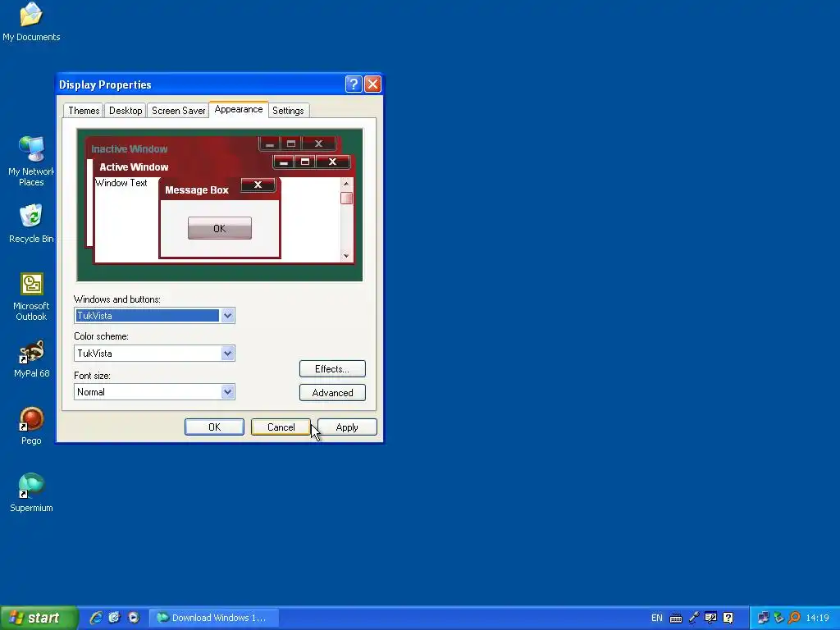Click the Active Window minimize button in preview

tap(283, 162)
